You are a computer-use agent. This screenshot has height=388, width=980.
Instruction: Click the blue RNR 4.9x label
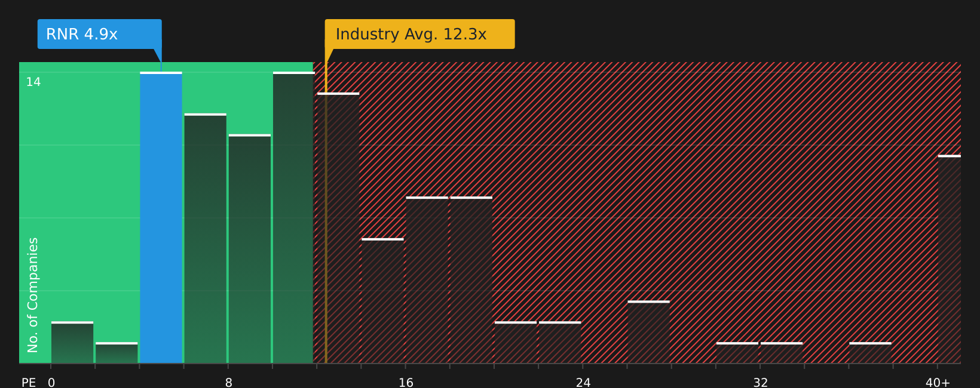[99, 34]
